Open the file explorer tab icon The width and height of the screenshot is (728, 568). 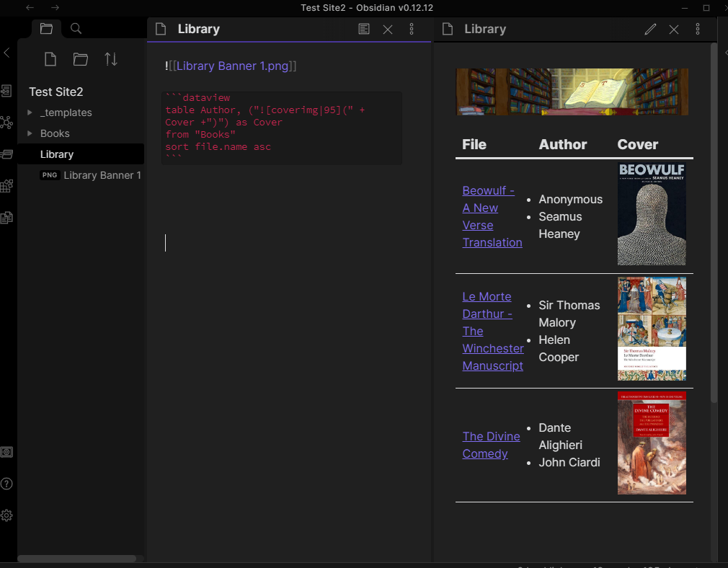46,29
